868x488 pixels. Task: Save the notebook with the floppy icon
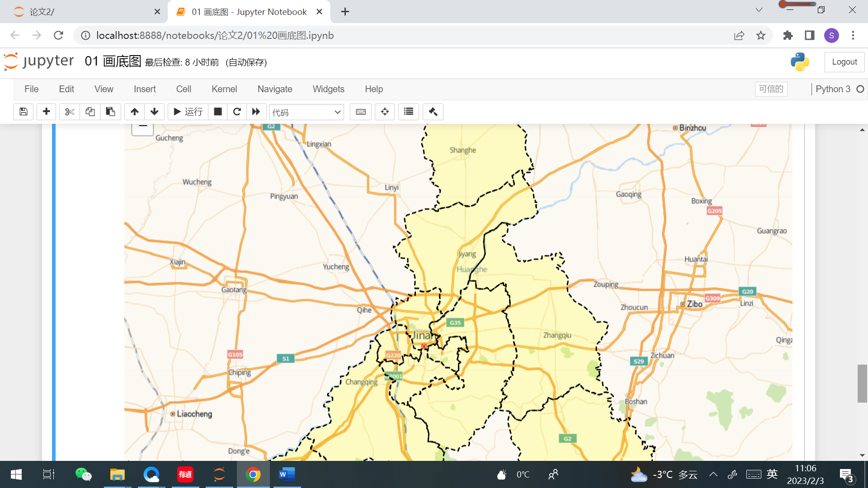[x=24, y=112]
